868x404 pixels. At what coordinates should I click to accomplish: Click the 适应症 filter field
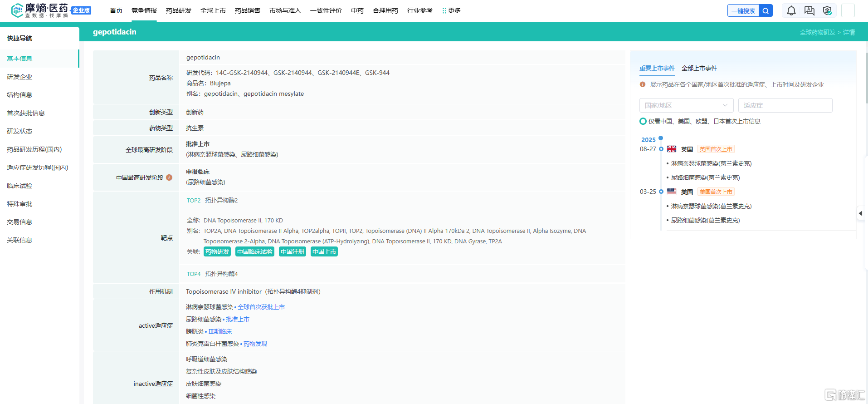[785, 105]
